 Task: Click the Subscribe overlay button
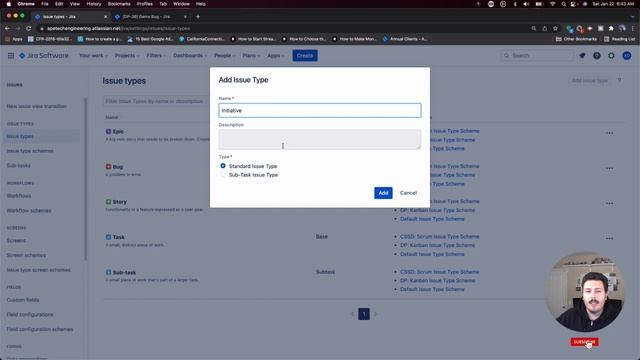point(584,342)
